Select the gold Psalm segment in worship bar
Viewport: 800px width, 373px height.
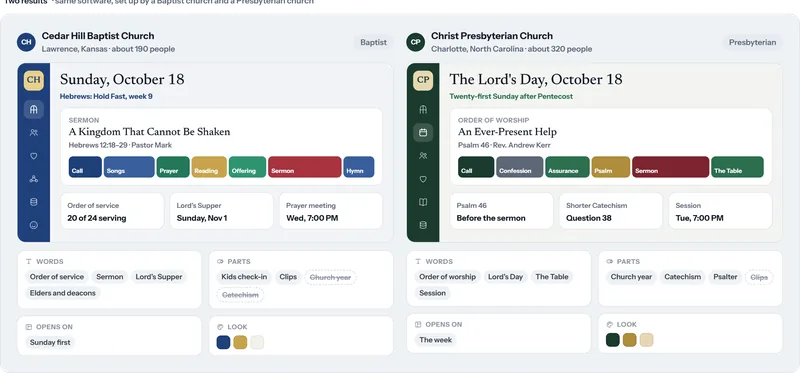click(x=611, y=167)
